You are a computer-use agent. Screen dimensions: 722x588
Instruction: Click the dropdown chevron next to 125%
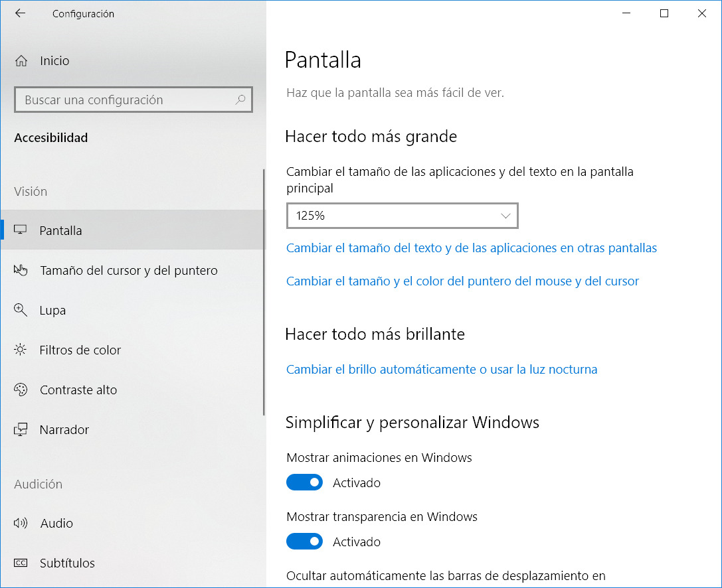click(x=506, y=215)
